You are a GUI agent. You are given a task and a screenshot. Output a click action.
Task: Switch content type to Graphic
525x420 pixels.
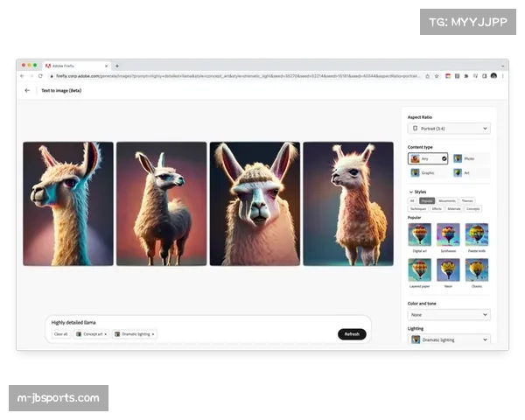click(428, 172)
